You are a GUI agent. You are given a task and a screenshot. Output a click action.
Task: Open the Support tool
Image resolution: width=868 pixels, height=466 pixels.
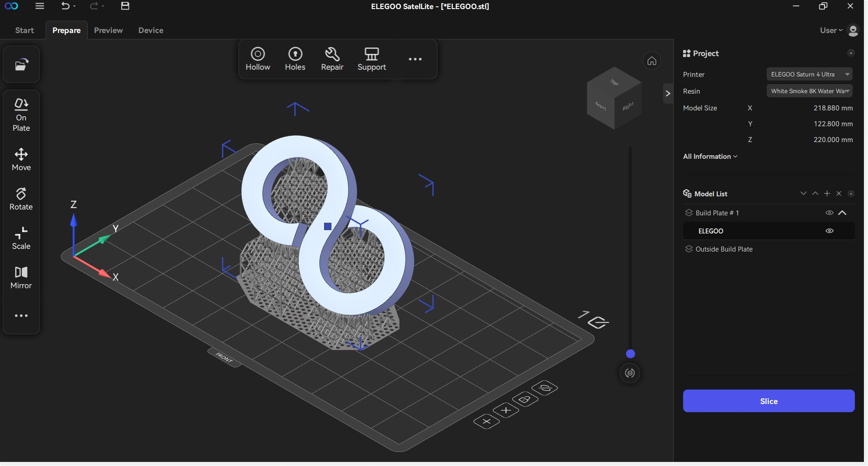[x=372, y=59]
